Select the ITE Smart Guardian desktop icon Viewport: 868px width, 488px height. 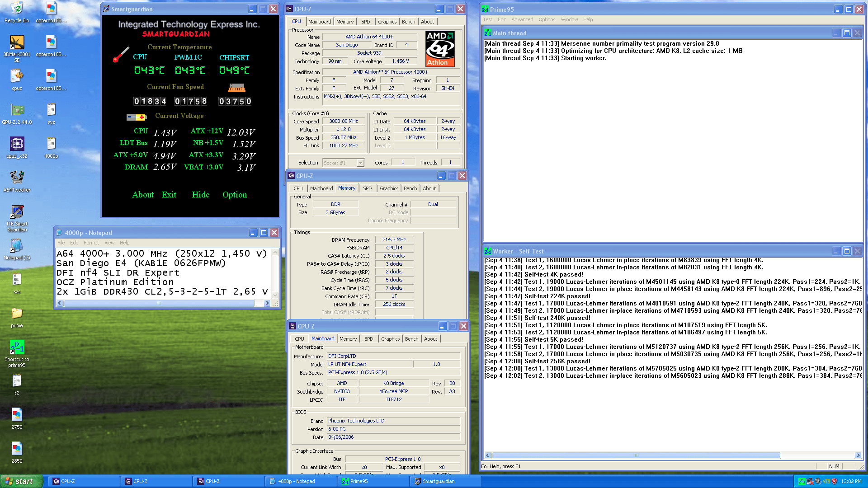click(x=17, y=218)
